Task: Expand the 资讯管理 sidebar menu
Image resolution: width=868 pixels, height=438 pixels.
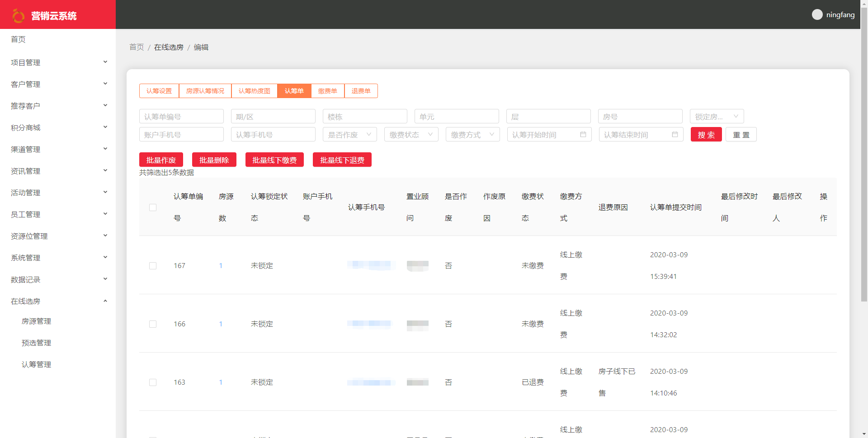Action: pos(58,171)
